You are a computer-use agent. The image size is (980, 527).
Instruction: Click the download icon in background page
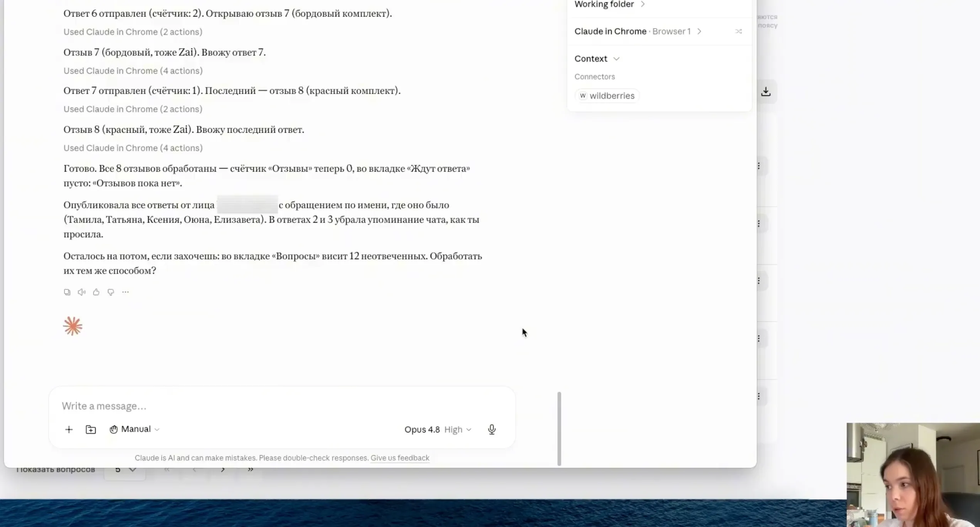click(x=766, y=91)
